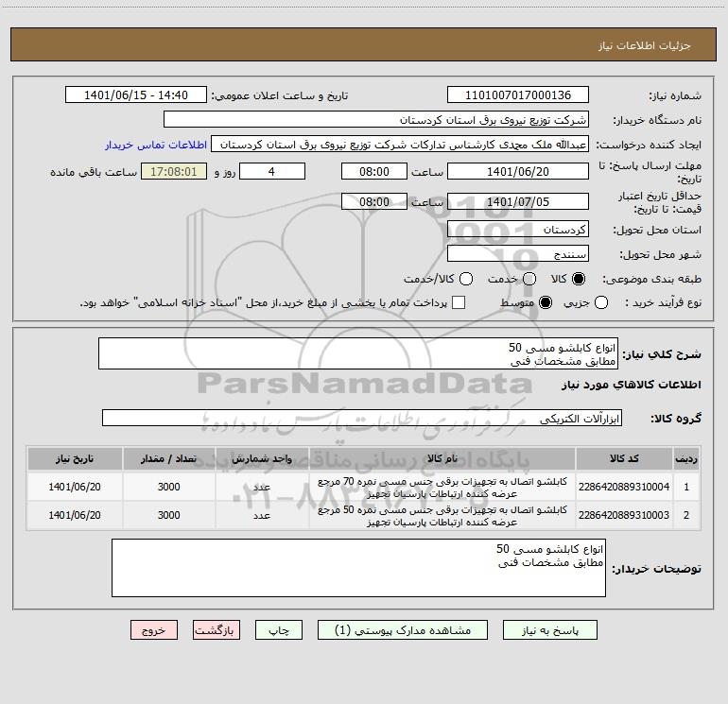Click column header تعداد / مقدار
This screenshot has width=728, height=704.
[x=168, y=458]
